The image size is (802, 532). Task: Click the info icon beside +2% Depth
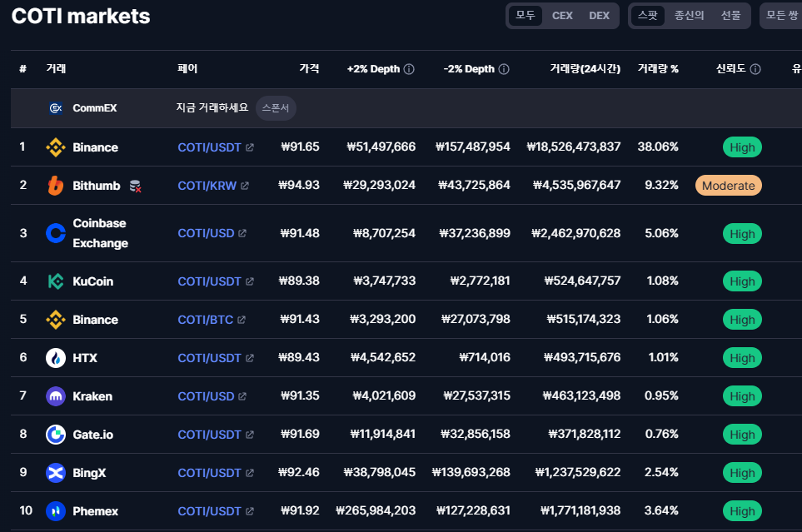[409, 69]
